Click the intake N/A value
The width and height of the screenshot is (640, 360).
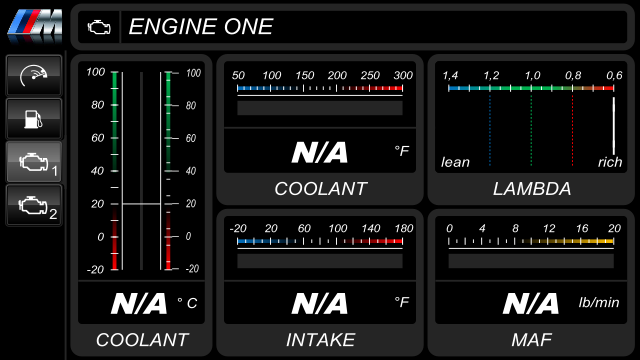pos(320,304)
